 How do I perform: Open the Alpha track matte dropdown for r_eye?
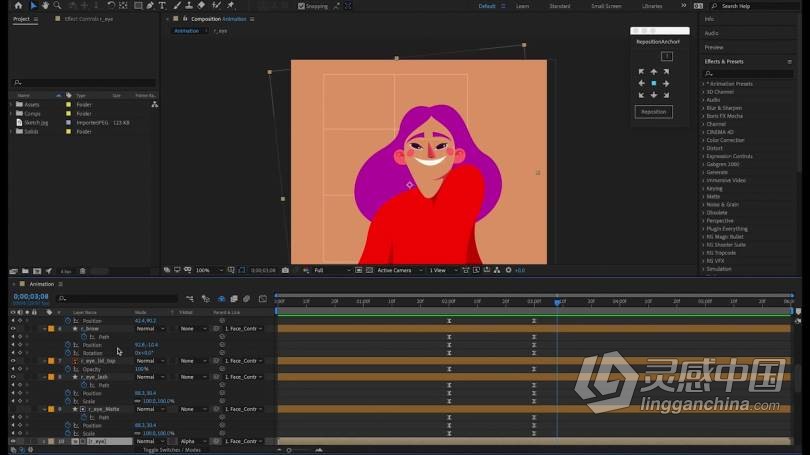click(x=192, y=442)
